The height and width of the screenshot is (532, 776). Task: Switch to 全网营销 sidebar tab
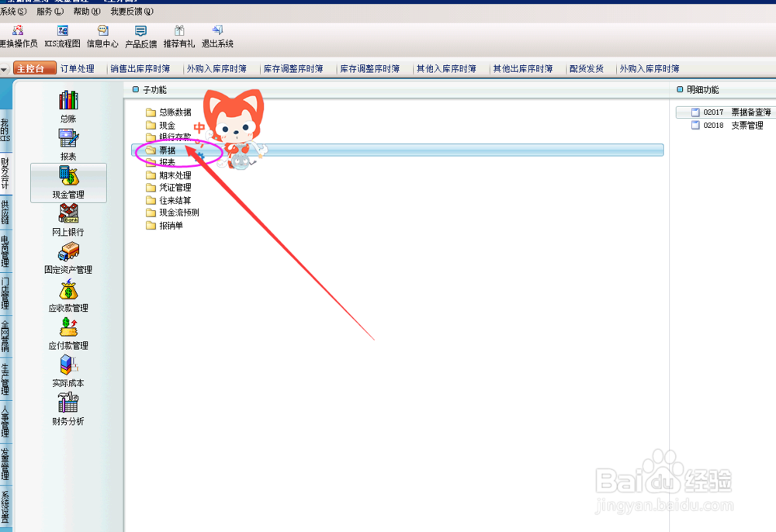5,336
